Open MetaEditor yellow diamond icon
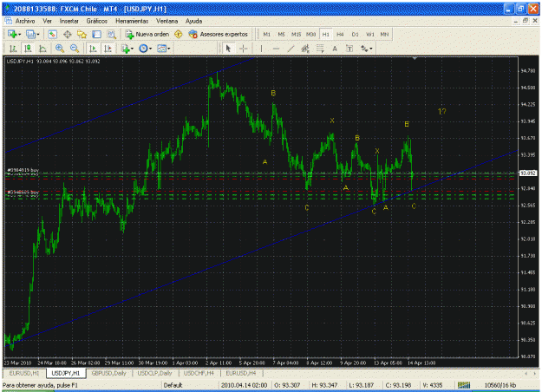The height and width of the screenshot is (392, 542). pyautogui.click(x=179, y=34)
